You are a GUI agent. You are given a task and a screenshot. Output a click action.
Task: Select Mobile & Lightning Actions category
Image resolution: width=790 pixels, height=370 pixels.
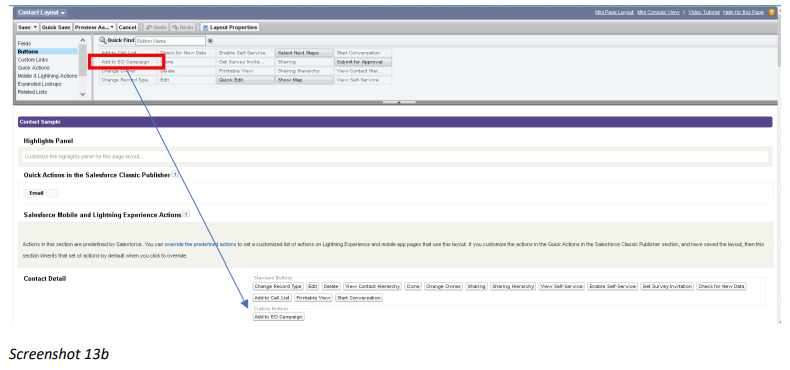point(47,76)
